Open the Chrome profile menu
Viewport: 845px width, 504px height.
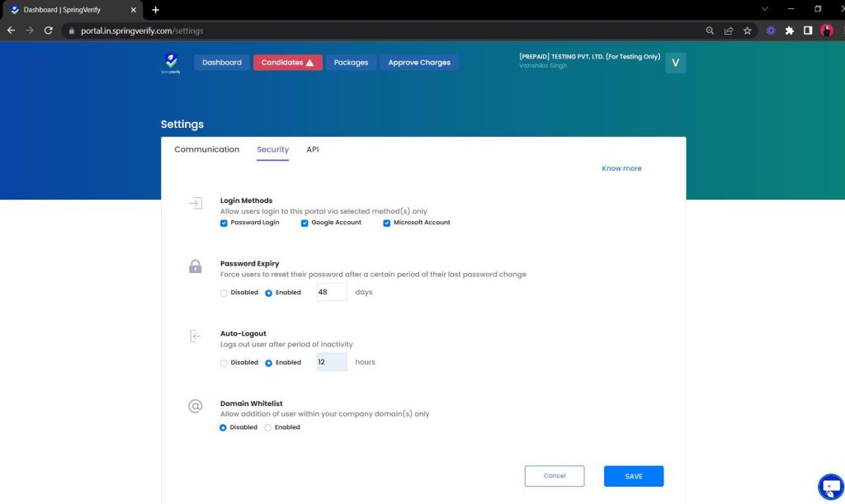(826, 31)
